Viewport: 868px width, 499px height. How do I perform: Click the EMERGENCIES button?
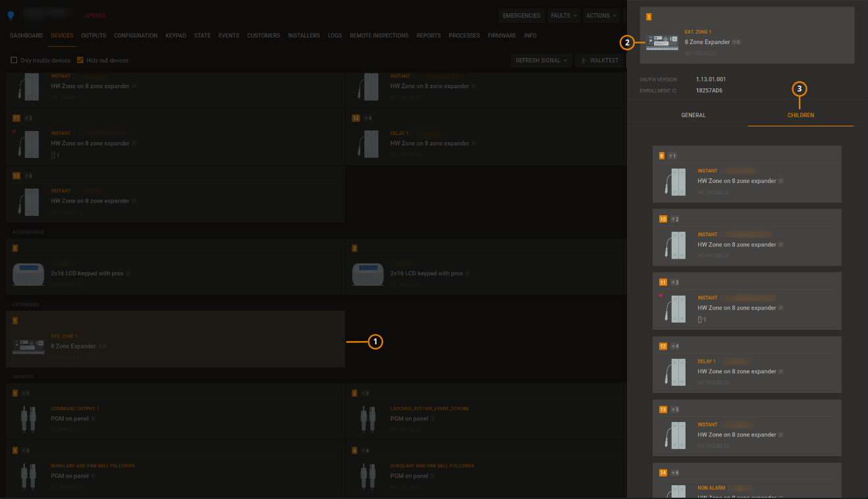click(522, 15)
